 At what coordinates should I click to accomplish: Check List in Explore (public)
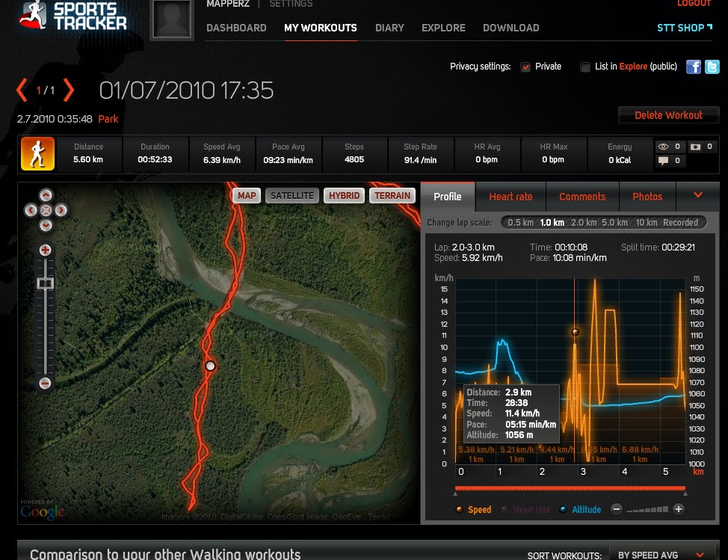[x=585, y=67]
